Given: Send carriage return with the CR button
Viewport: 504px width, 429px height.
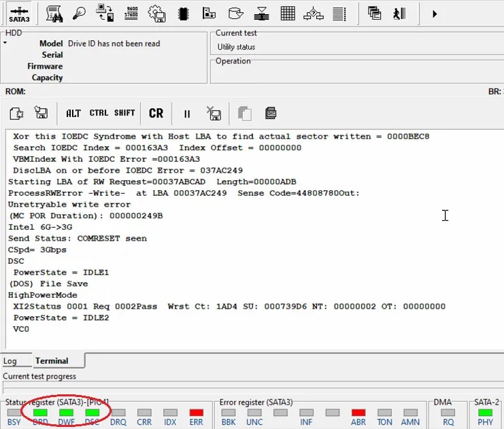Looking at the screenshot, I should pyautogui.click(x=156, y=114).
